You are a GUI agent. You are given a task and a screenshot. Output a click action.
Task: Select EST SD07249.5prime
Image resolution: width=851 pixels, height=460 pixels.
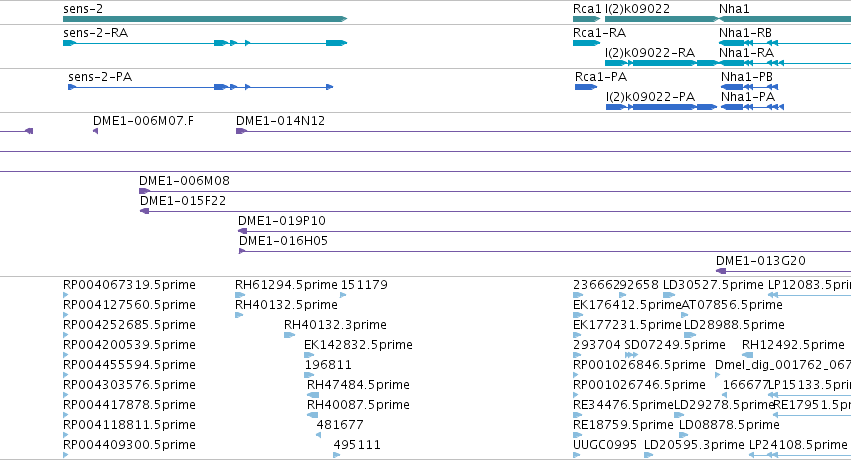tap(675, 345)
